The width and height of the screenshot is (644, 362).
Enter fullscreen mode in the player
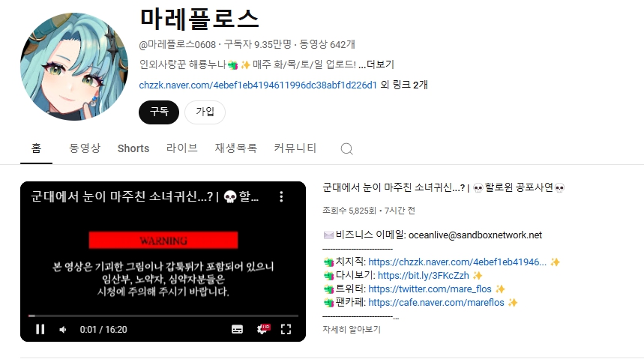click(x=286, y=329)
